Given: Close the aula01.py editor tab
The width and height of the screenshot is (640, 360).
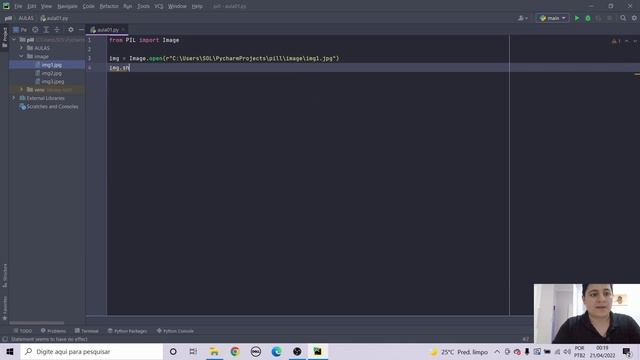Looking at the screenshot, I should (x=123, y=30).
